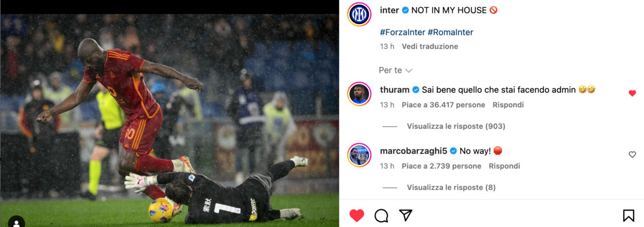
Task: Expand the 'Per te' comment sorting dropdown
Action: click(x=396, y=70)
